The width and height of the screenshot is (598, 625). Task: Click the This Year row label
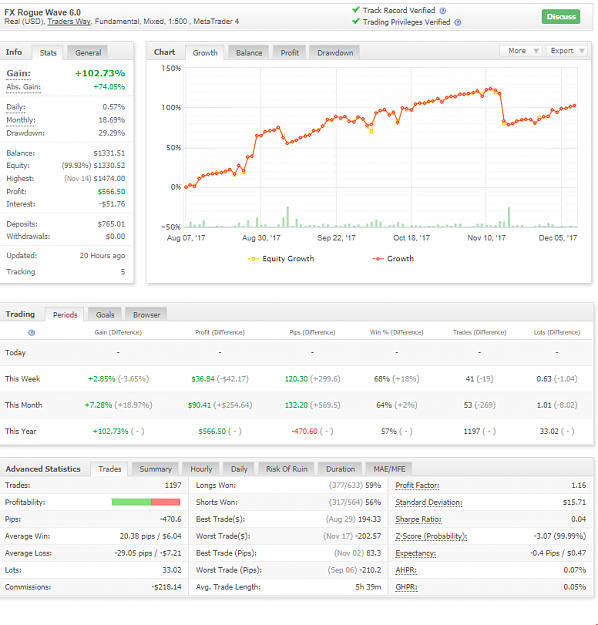click(x=20, y=431)
